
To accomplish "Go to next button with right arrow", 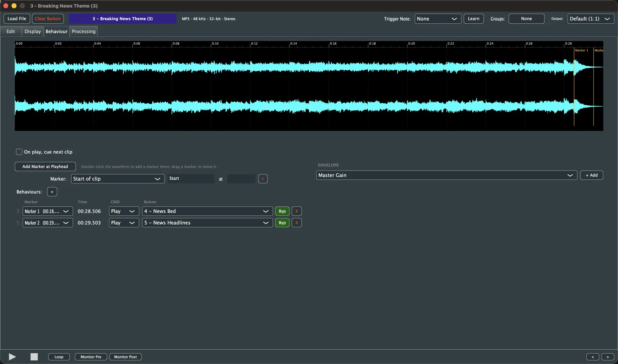I will pos(608,357).
